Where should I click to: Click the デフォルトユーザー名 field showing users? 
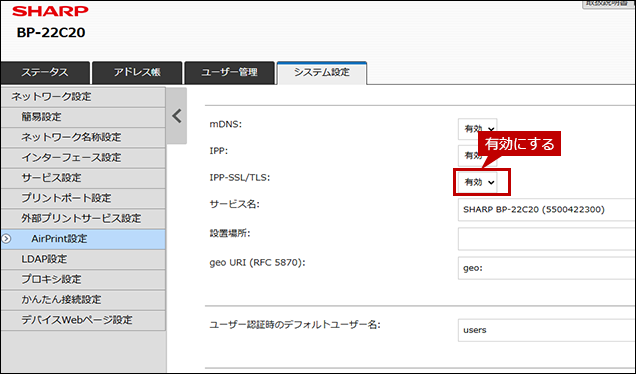click(x=547, y=330)
